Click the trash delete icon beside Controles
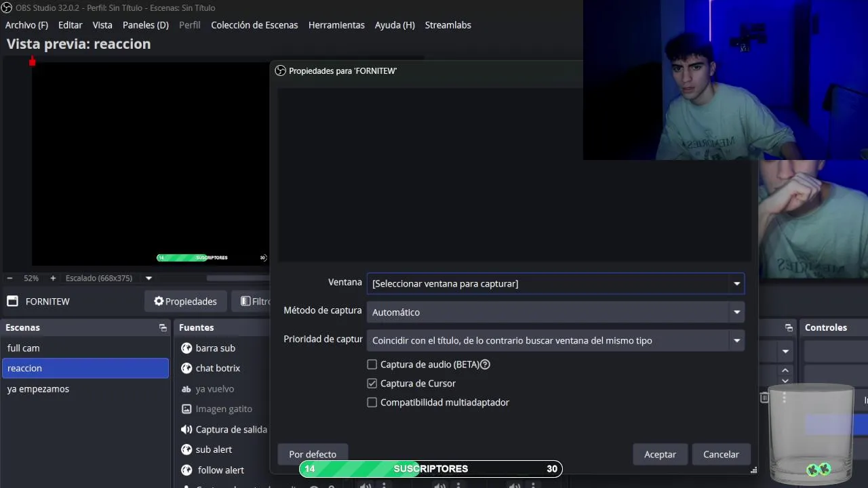This screenshot has height=488, width=868. pyautogui.click(x=764, y=398)
